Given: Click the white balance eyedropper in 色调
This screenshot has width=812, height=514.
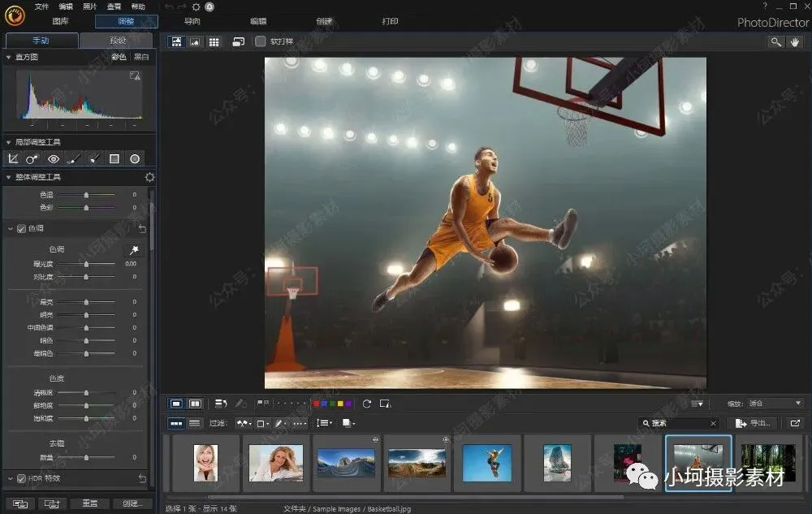Looking at the screenshot, I should click(134, 251).
